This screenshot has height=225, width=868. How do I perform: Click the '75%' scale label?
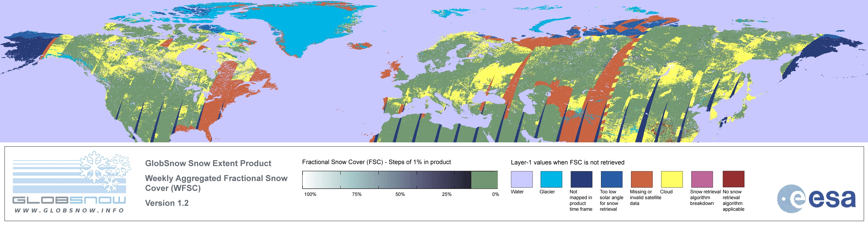pos(357,194)
